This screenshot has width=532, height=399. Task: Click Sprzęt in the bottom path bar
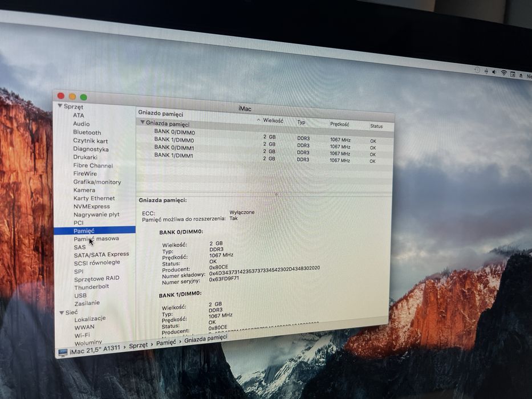pos(139,345)
